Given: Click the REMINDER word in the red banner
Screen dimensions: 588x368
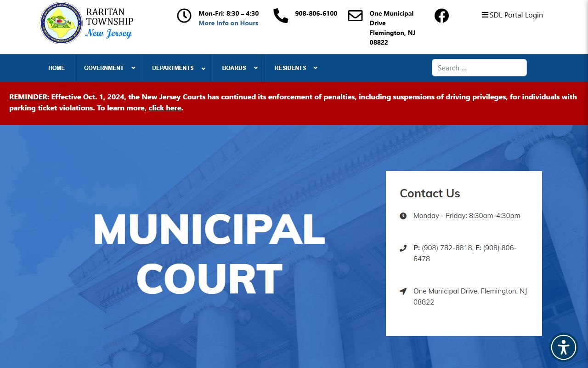Looking at the screenshot, I should pos(28,97).
